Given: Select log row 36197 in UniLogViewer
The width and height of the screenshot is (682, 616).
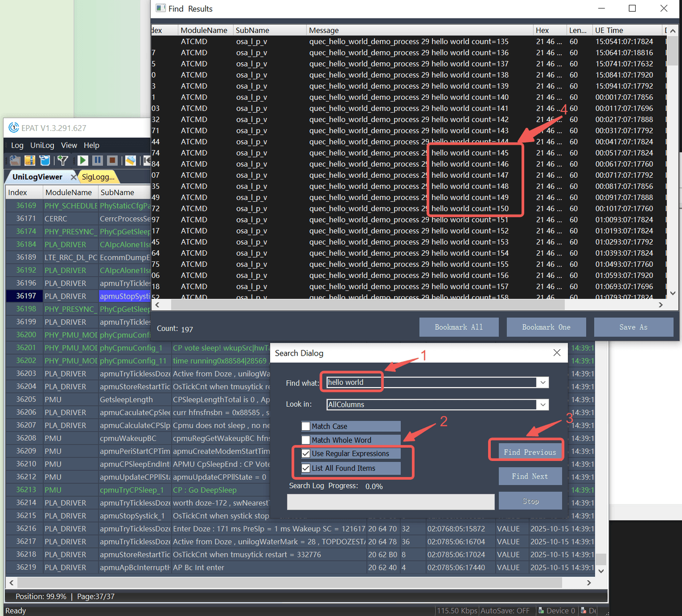Looking at the screenshot, I should pos(78,296).
